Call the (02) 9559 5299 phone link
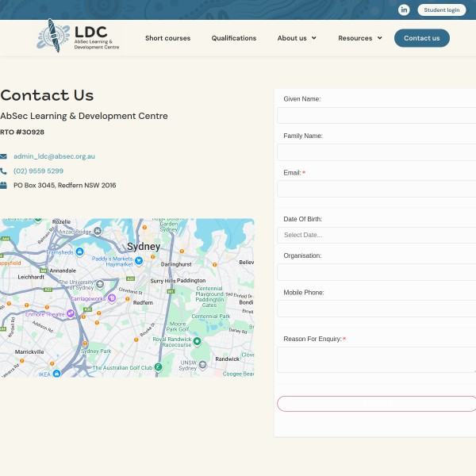Viewport: 476px width, 476px height. pos(38,171)
